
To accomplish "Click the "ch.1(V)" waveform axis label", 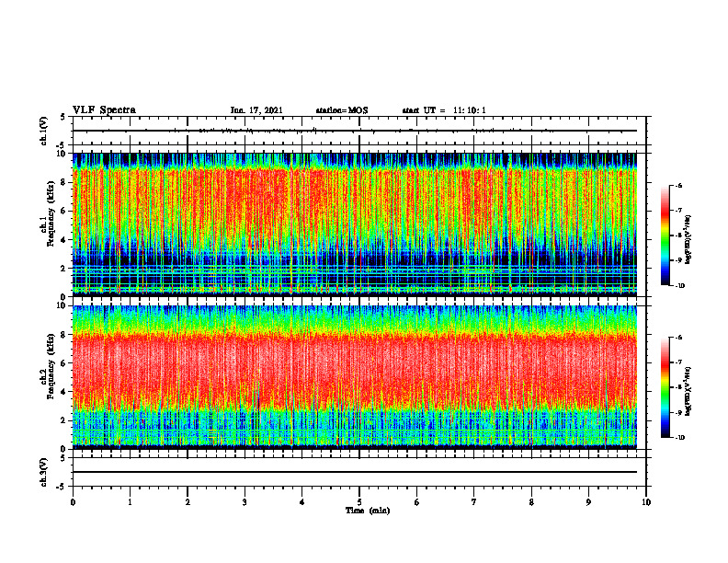I will point(44,131).
